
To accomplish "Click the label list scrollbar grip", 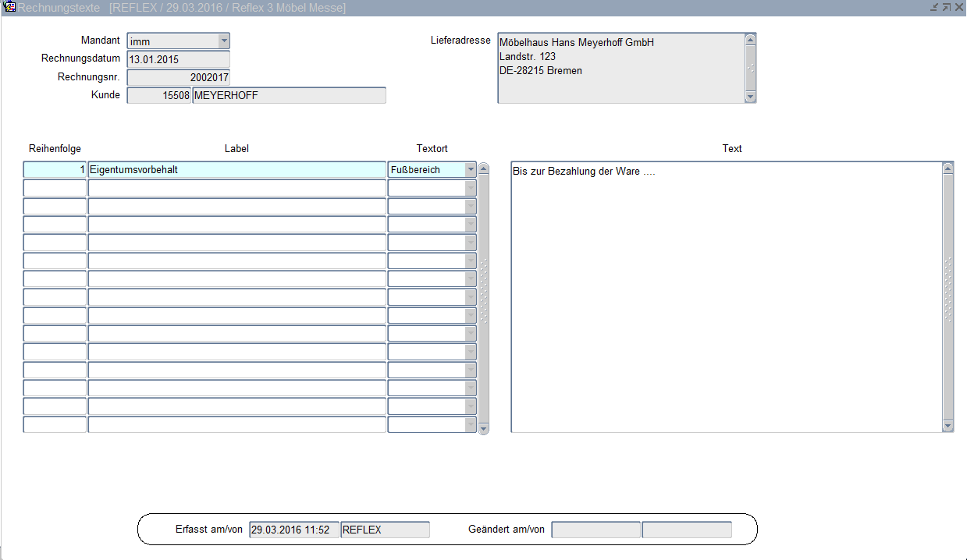I will (483, 290).
